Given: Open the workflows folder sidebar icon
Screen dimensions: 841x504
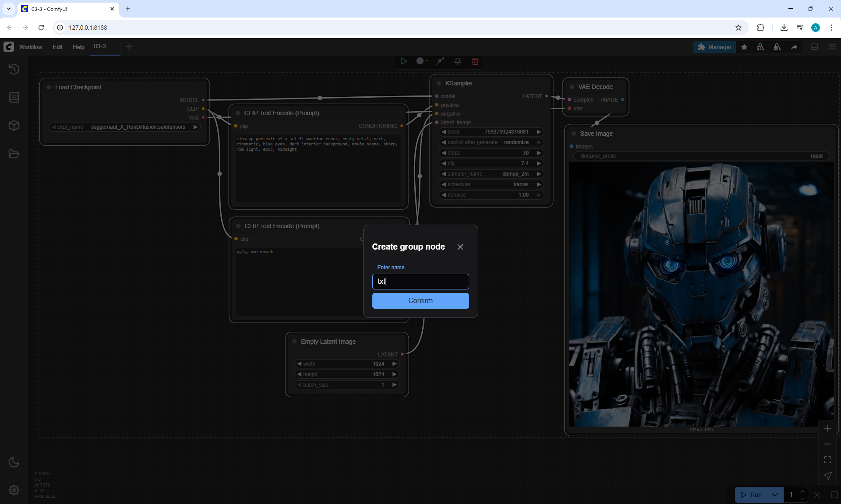Looking at the screenshot, I should [x=14, y=154].
